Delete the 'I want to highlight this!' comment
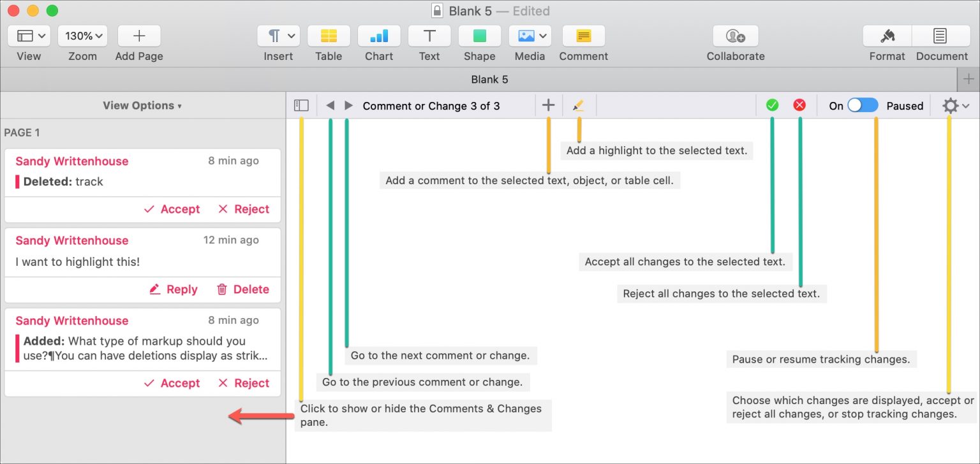This screenshot has width=980, height=464. point(243,289)
